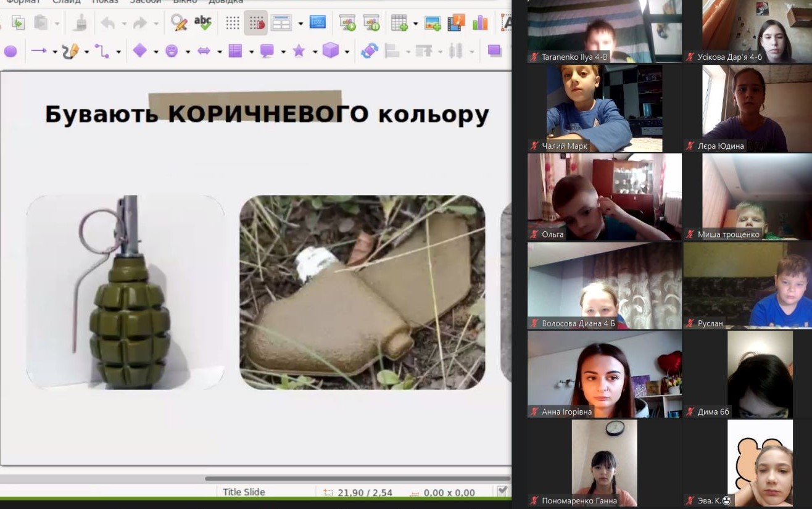Run the spelling check (abc icon)

tap(202, 23)
